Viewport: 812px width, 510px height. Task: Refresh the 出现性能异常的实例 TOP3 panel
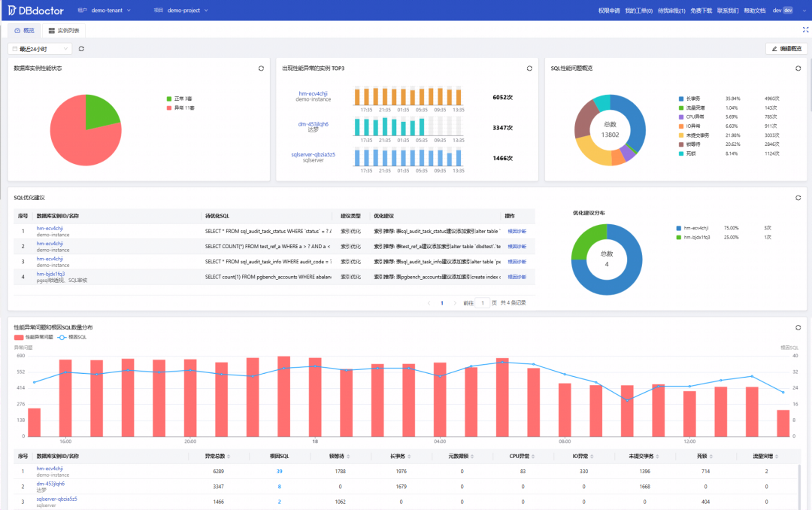tap(529, 68)
